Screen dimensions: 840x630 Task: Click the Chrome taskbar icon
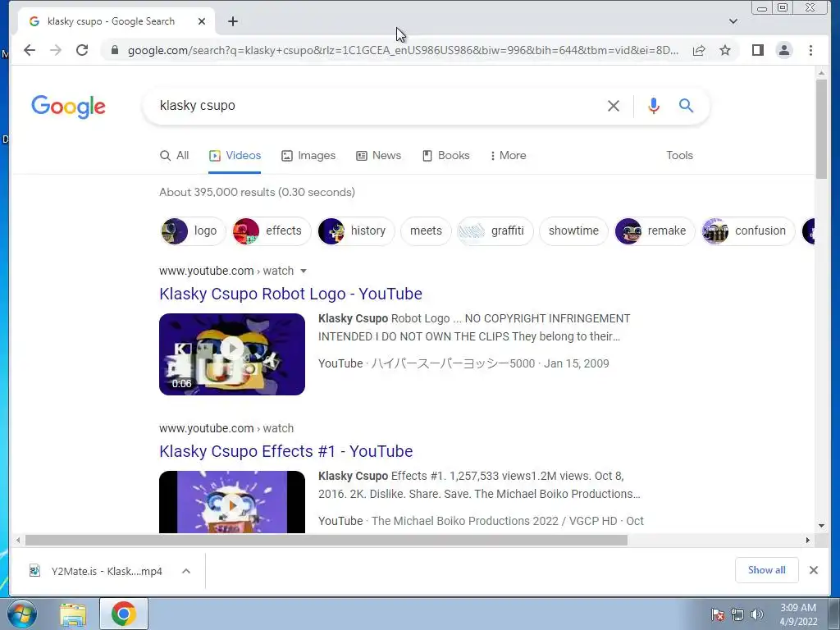coord(123,614)
